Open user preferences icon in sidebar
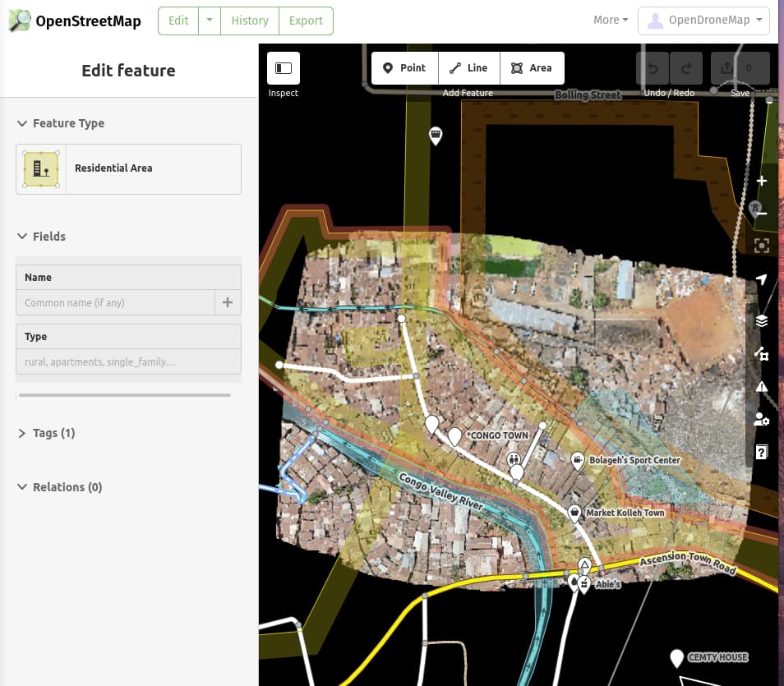This screenshot has width=784, height=686. tap(761, 419)
